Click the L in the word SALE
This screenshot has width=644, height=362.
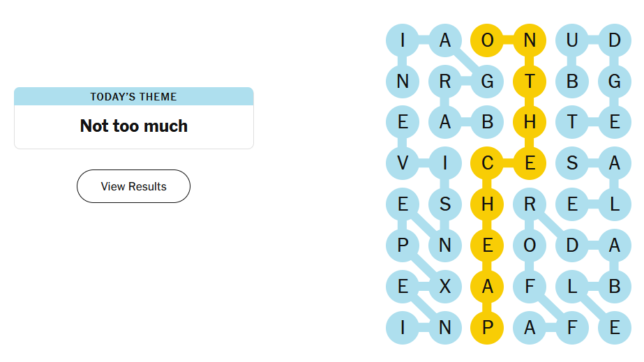[x=614, y=204]
